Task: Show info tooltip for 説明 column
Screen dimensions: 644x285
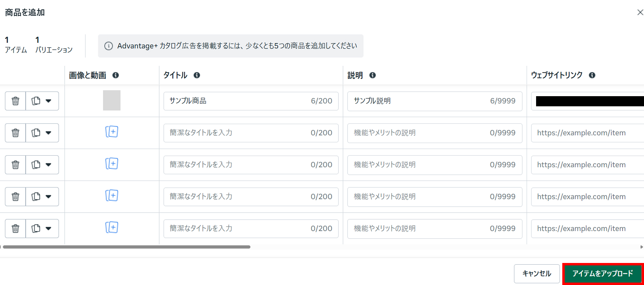Action: (373, 75)
